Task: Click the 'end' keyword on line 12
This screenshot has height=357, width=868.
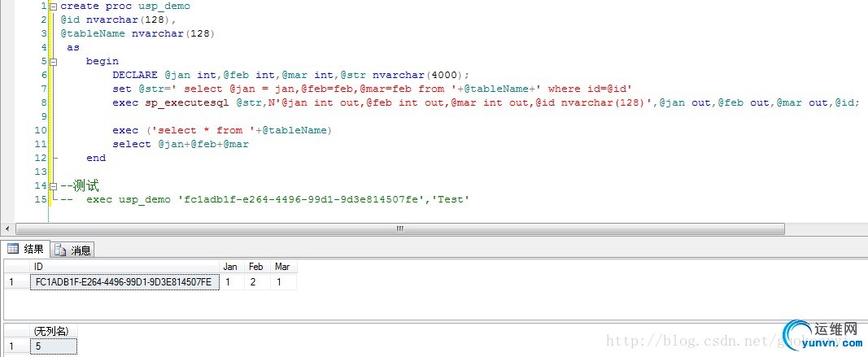Action: (x=96, y=158)
